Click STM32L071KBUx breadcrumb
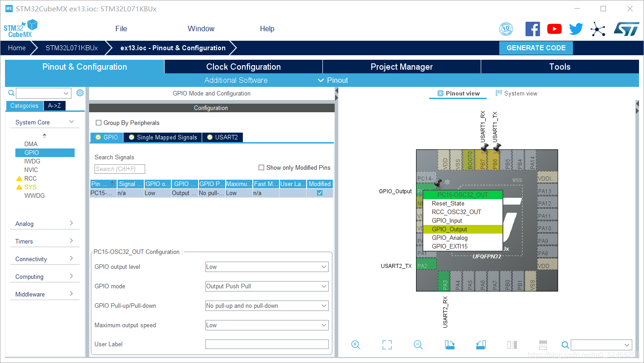The height and width of the screenshot is (363, 644). (71, 48)
